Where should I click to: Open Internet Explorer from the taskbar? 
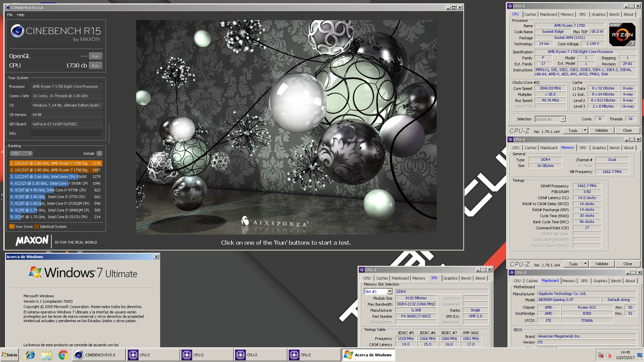30,355
